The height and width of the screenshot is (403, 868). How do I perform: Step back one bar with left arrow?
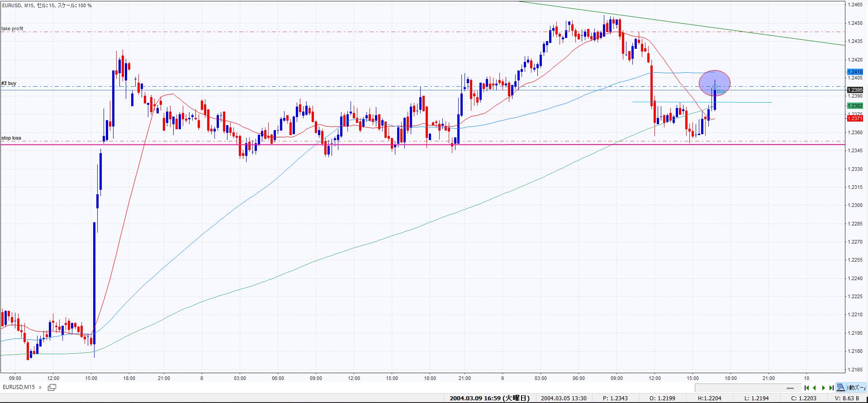coord(815,388)
